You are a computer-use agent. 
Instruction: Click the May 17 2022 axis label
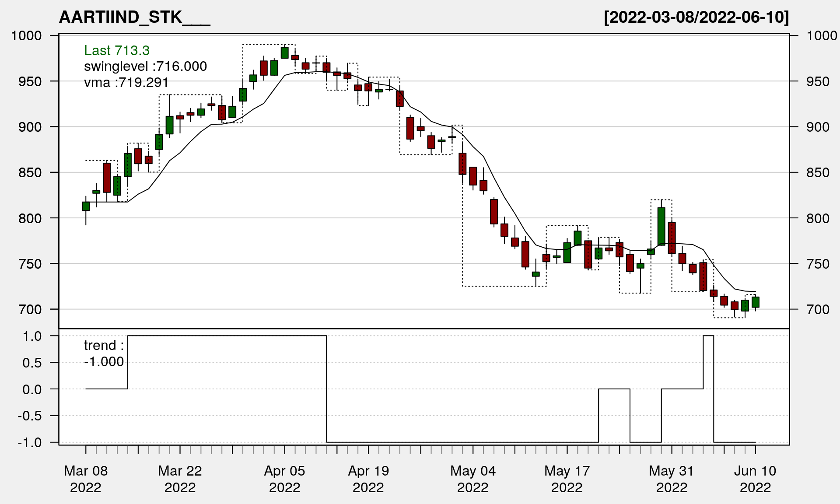pos(567,479)
